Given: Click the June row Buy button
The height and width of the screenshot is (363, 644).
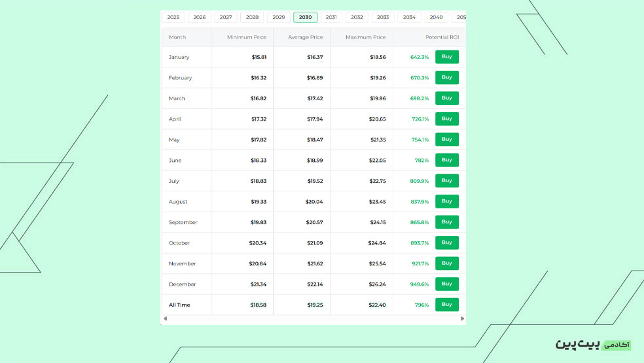Looking at the screenshot, I should [x=447, y=160].
